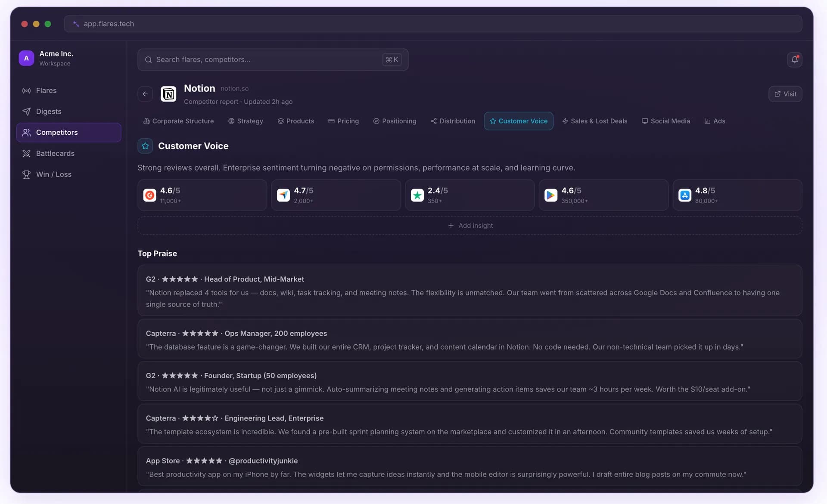Open the notion.so link
This screenshot has height=504, width=827.
pyautogui.click(x=234, y=88)
